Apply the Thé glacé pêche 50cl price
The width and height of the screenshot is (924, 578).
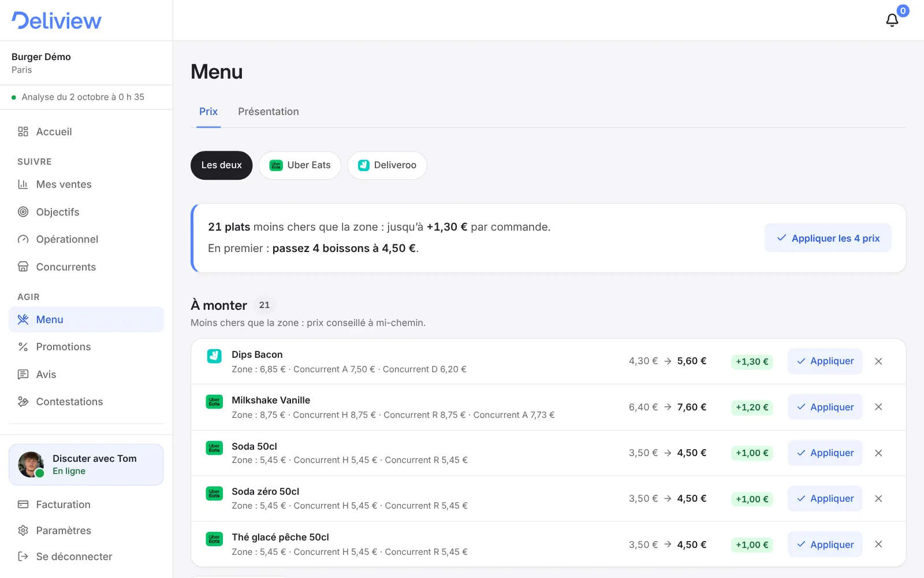[x=825, y=544]
